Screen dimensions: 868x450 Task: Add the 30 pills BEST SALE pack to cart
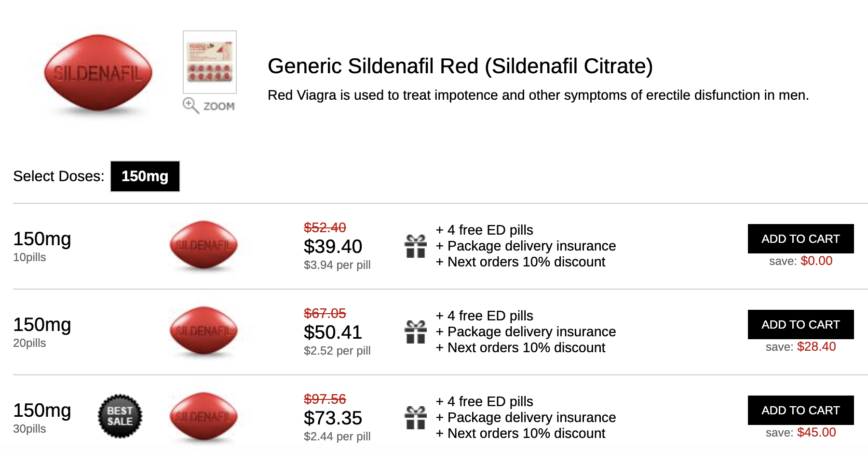click(800, 410)
